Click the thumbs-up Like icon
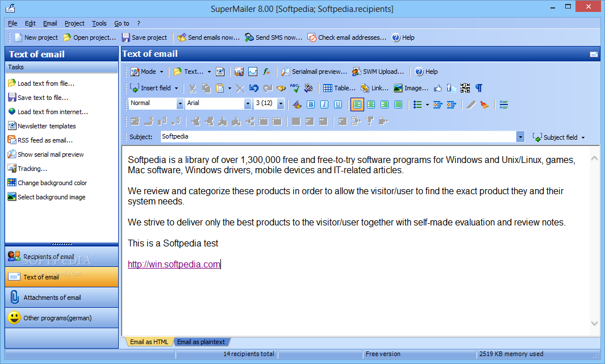The image size is (605, 364). [x=437, y=88]
